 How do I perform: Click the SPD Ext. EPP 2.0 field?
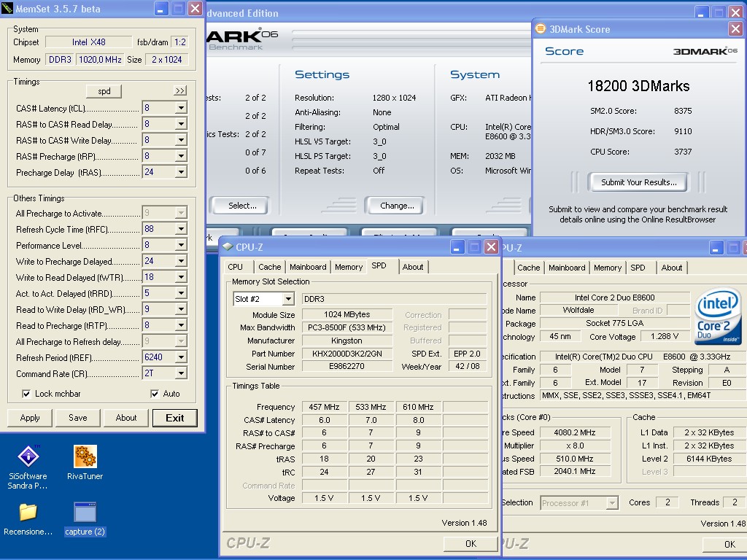[467, 354]
